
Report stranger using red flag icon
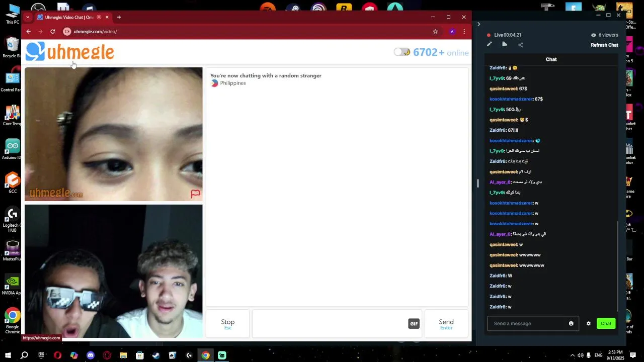click(195, 194)
